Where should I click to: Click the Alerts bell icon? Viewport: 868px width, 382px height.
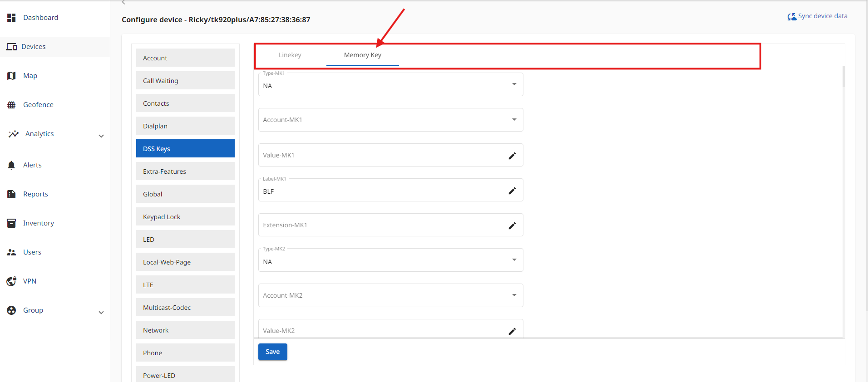point(11,165)
